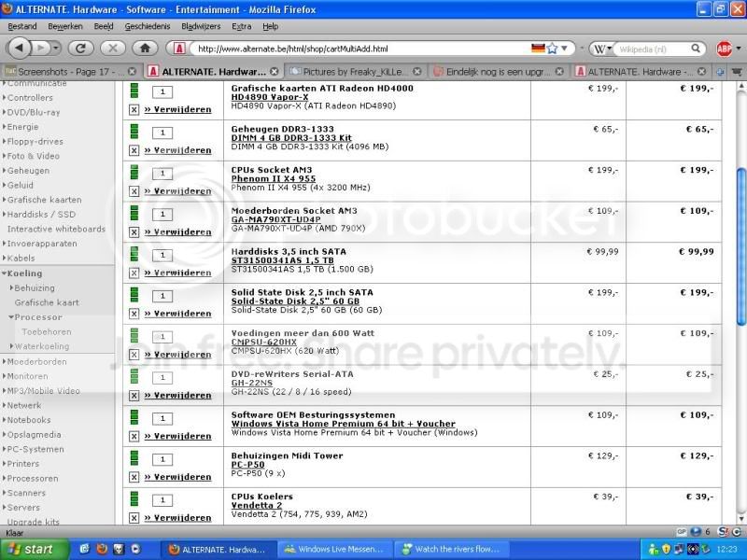Click the security shield tray icon

(667, 550)
